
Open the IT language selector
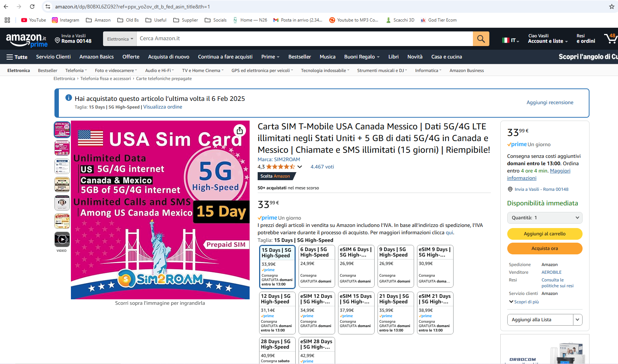tap(511, 40)
